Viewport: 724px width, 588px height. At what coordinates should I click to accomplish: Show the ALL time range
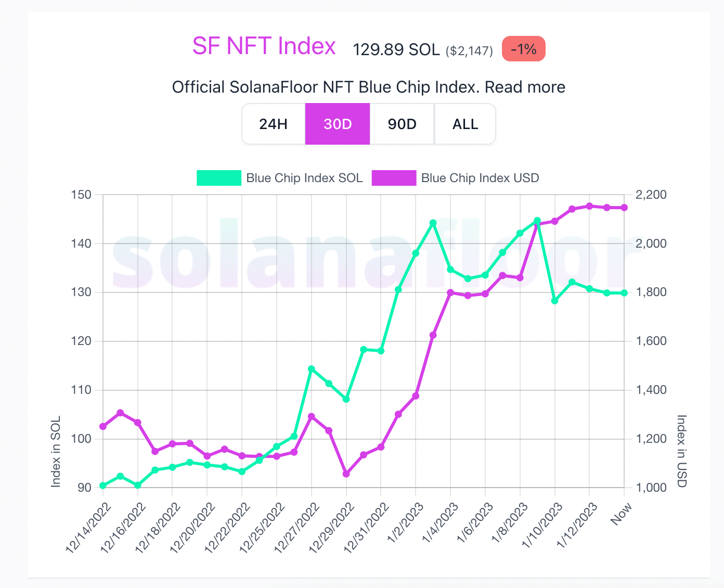coord(465,124)
